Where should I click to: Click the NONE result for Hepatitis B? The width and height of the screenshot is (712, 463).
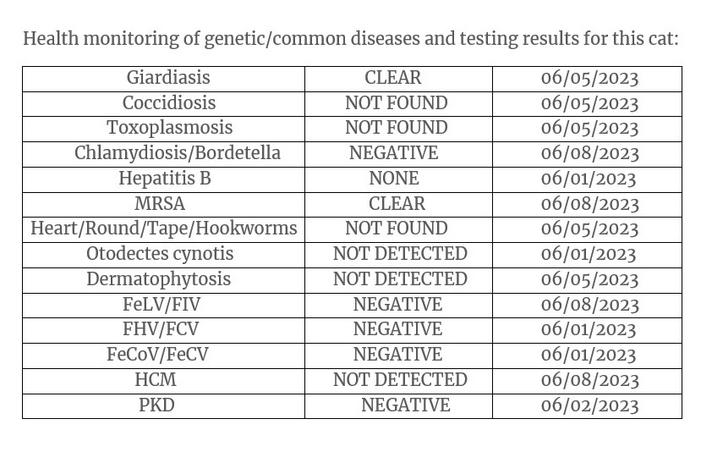coord(394,178)
